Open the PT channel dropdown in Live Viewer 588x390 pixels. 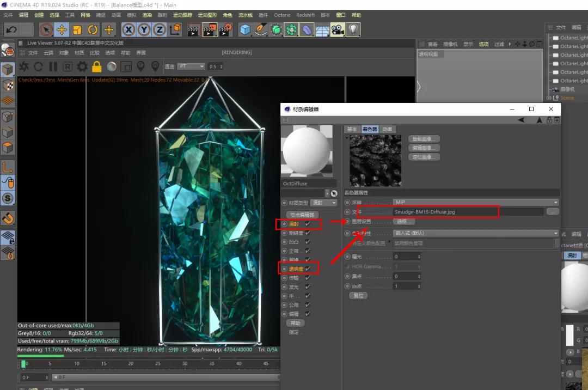click(x=191, y=66)
